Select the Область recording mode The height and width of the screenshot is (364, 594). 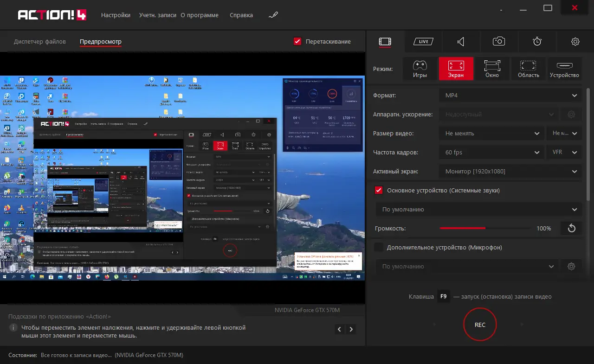point(529,69)
